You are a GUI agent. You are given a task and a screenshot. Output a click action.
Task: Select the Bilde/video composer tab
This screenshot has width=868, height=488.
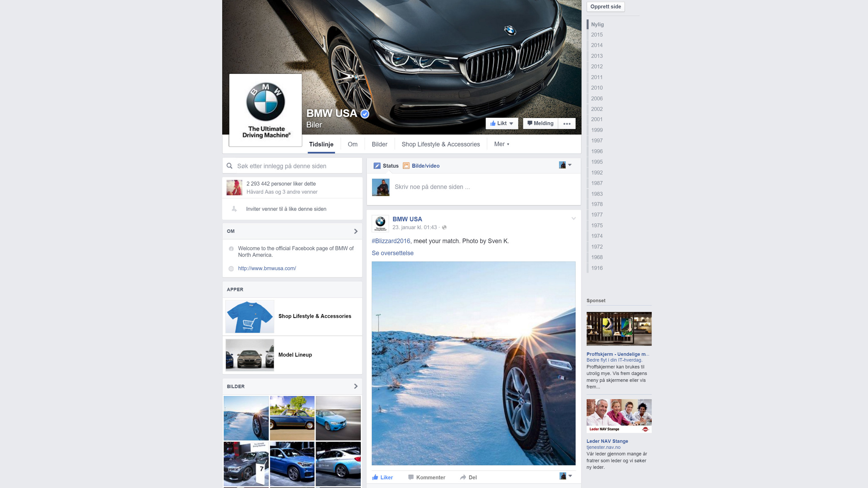tap(421, 166)
